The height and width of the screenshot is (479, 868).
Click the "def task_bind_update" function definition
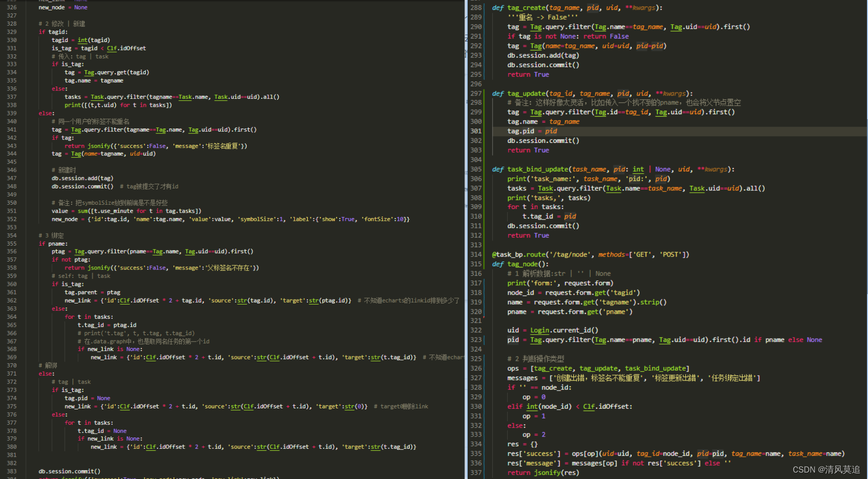point(613,169)
